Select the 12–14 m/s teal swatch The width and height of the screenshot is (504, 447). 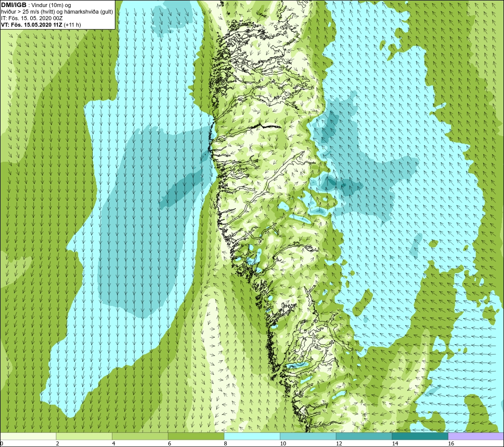click(x=364, y=436)
